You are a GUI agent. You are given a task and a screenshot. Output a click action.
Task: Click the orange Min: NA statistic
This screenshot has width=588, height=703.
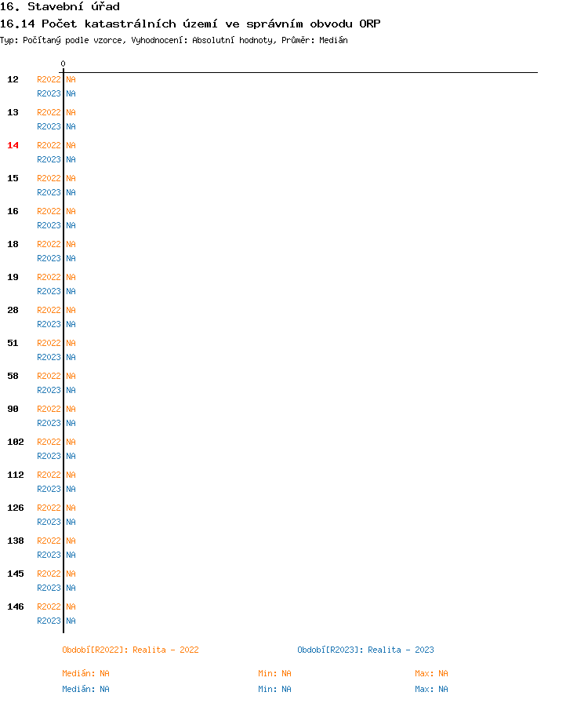point(274,673)
